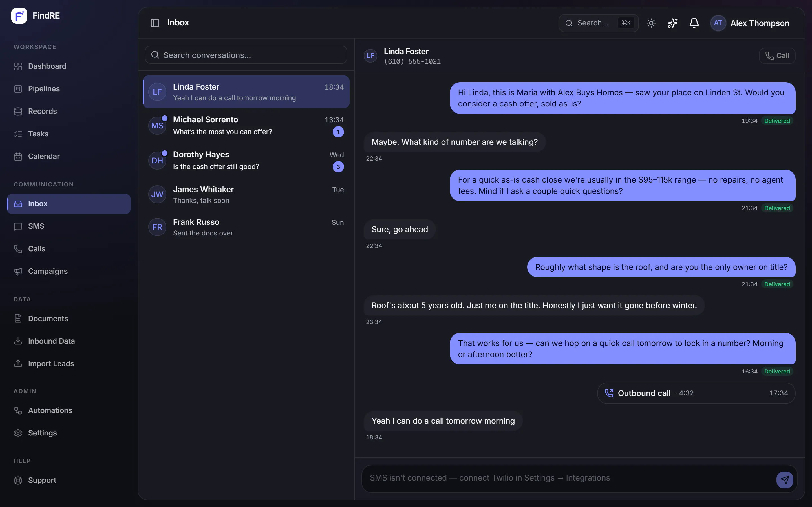Image resolution: width=812 pixels, height=507 pixels.
Task: Call Linda Foster with the Call button
Action: click(x=777, y=56)
